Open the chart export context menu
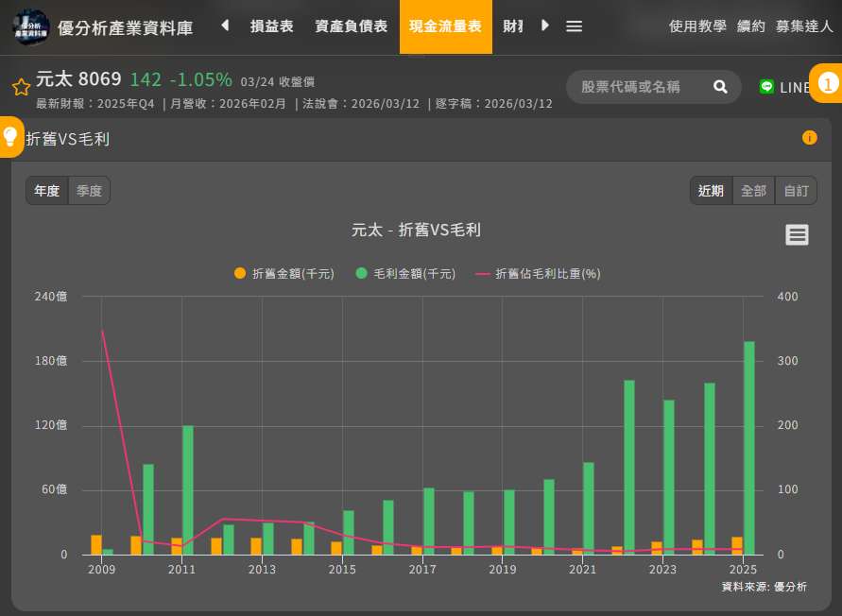Image resolution: width=842 pixels, height=616 pixels. pyautogui.click(x=797, y=235)
